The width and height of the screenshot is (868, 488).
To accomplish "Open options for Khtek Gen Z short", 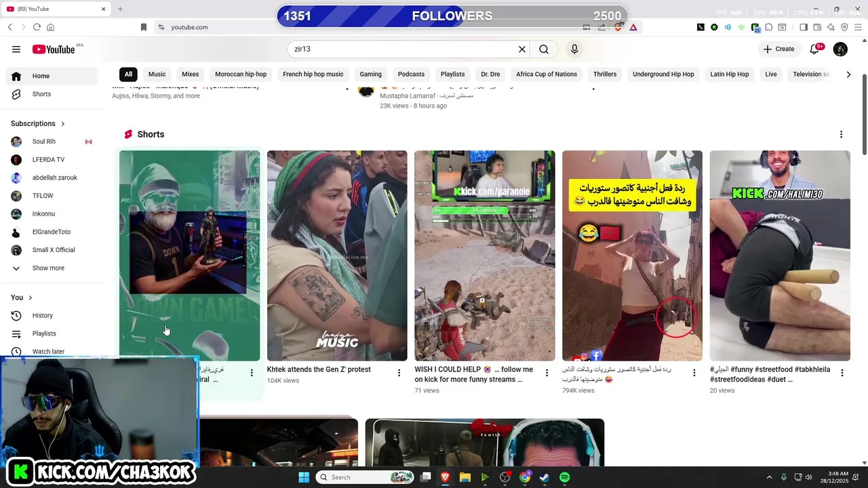I will point(399,373).
